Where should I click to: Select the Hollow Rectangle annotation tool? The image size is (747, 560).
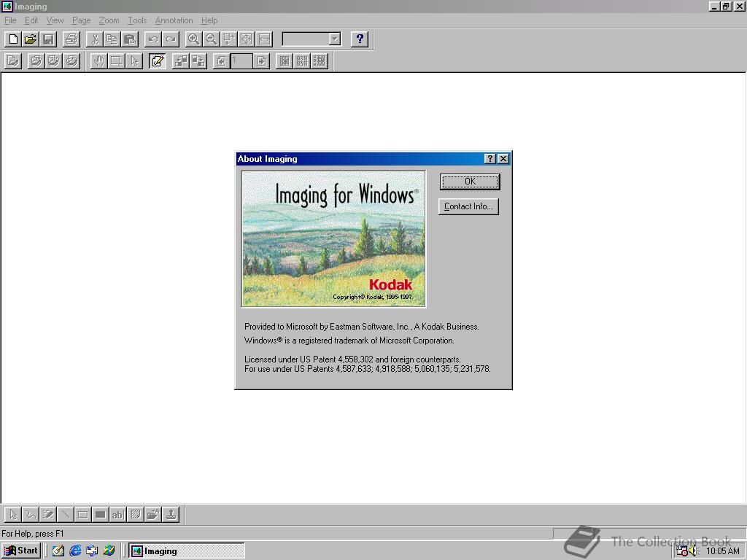(83, 515)
